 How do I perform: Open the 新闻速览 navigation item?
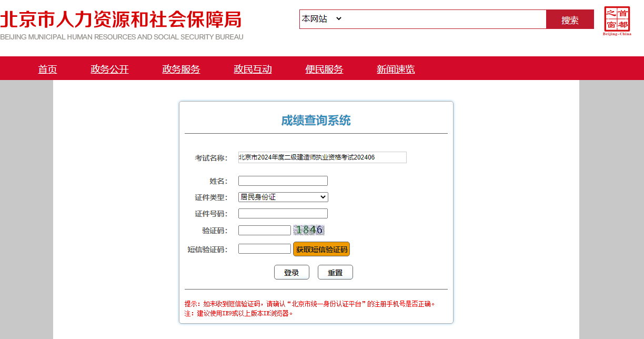396,69
